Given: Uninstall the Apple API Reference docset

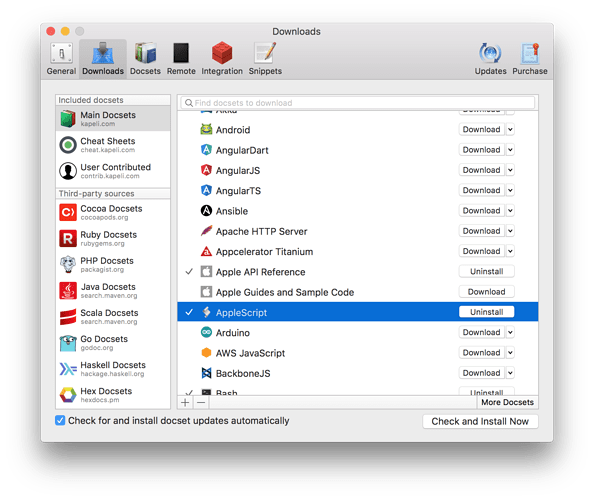Looking at the screenshot, I should pyautogui.click(x=486, y=272).
